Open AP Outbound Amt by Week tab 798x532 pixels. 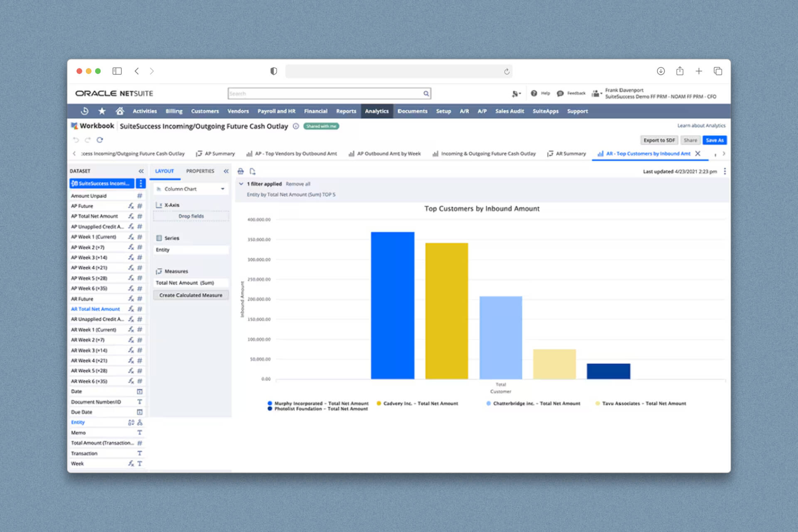384,154
